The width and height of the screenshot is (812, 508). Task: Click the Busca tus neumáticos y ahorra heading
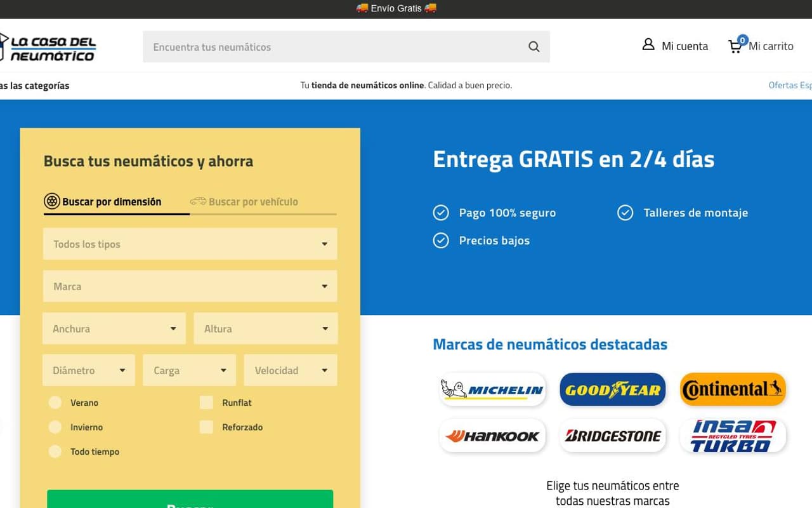coord(148,161)
